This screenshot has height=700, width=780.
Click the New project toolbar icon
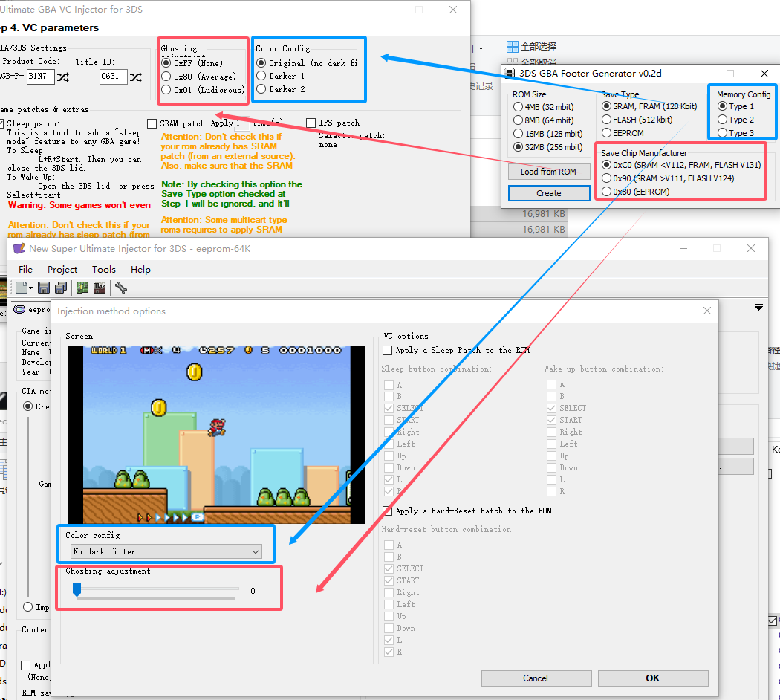[x=22, y=288]
